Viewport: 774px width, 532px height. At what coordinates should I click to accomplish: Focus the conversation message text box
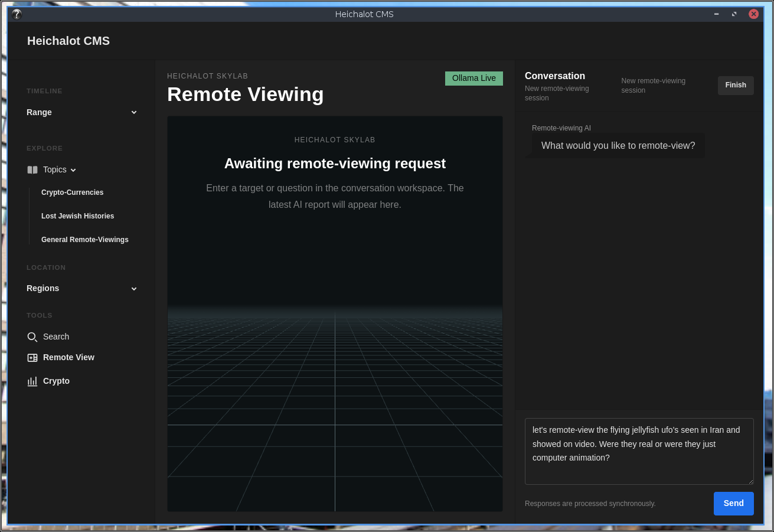point(639,451)
